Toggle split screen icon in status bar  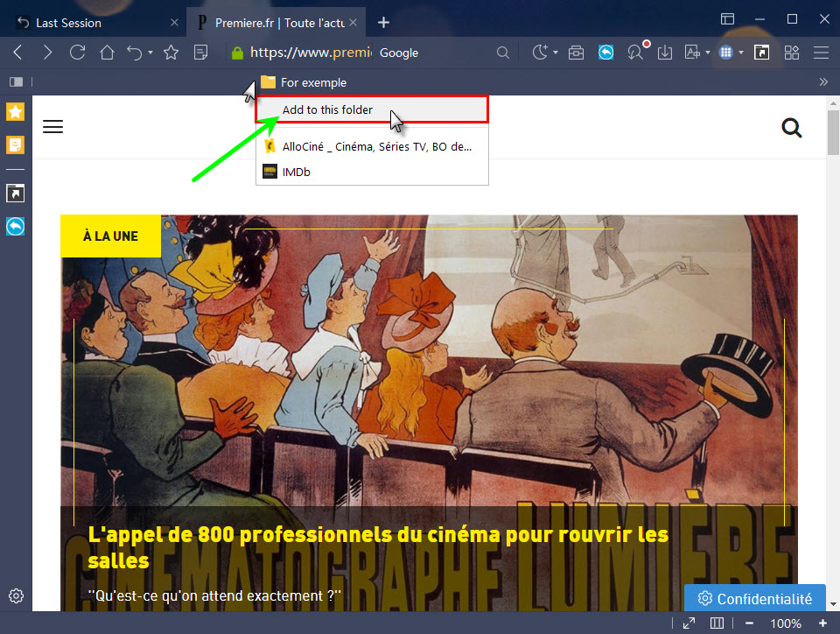(717, 623)
